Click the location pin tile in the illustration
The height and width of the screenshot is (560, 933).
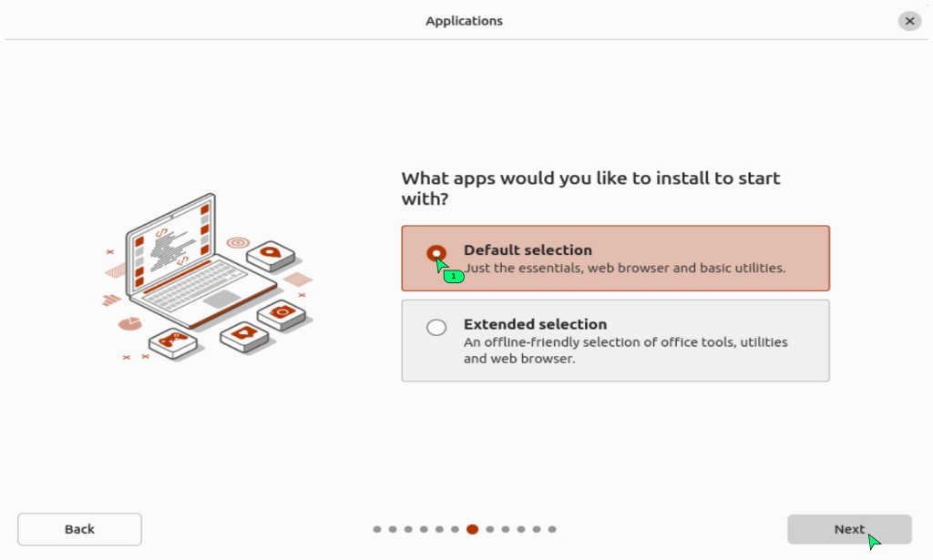tap(270, 254)
